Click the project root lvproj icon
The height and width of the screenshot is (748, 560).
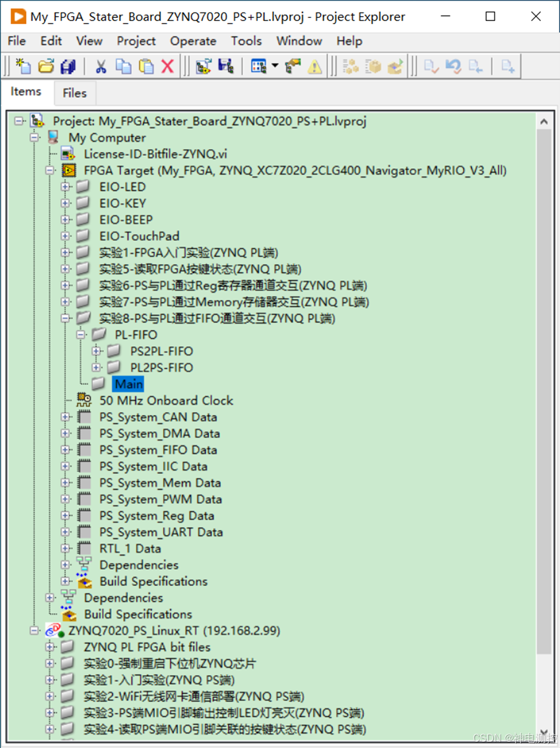point(38,121)
